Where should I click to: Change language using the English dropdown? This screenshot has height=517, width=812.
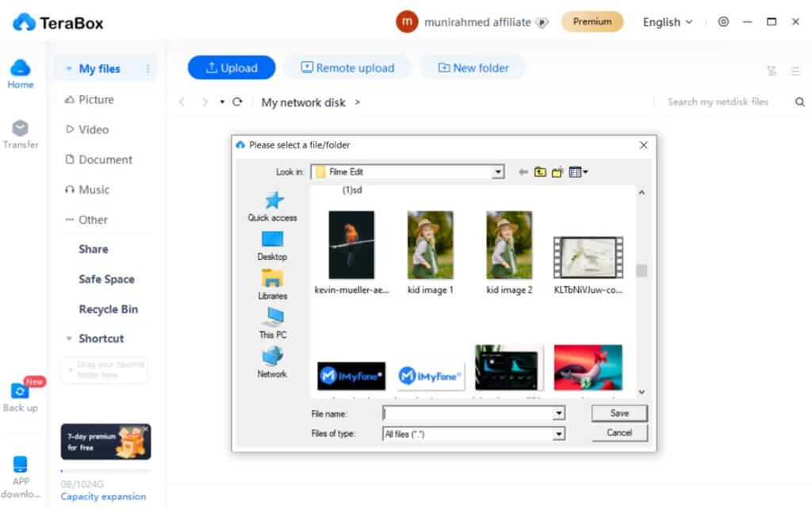[x=667, y=22]
